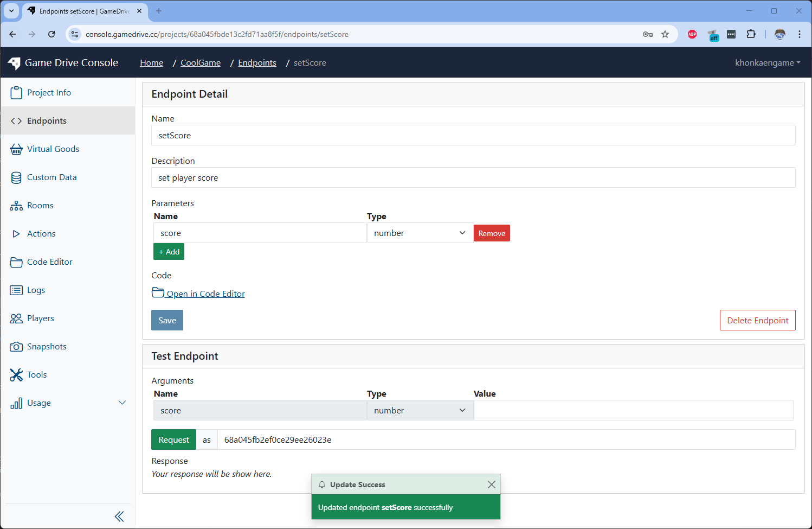Image resolution: width=812 pixels, height=529 pixels.
Task: Open the test argument Type dropdown
Action: (x=420, y=410)
